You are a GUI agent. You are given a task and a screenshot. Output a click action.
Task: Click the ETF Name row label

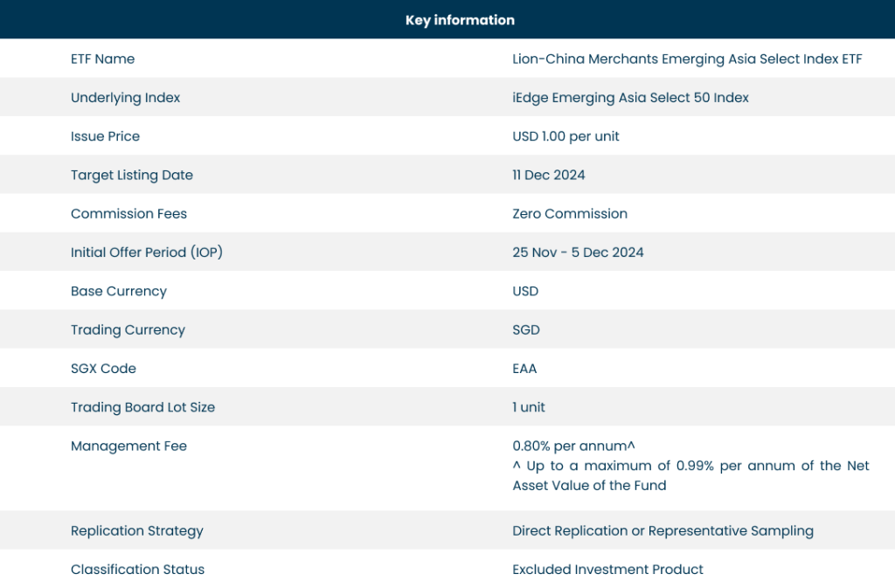pyautogui.click(x=102, y=59)
